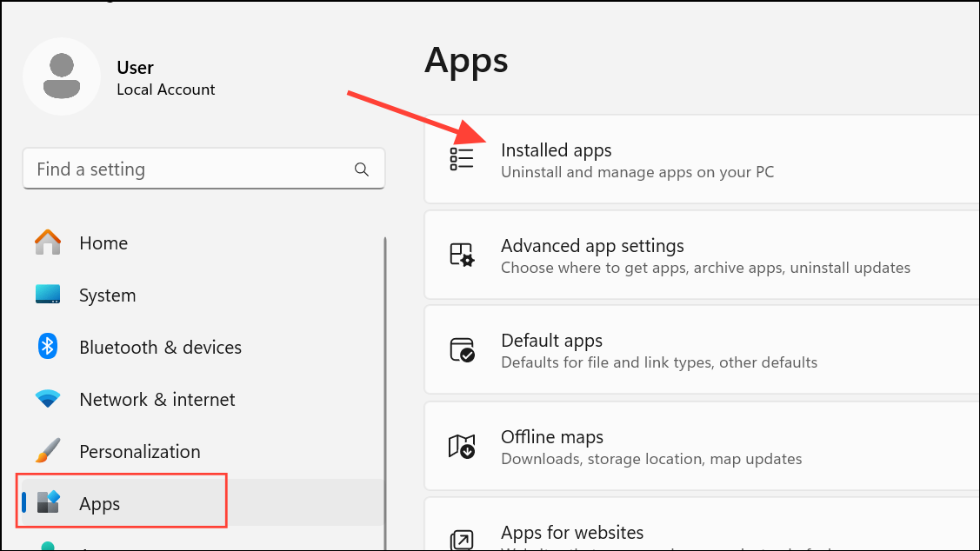Click the Wi-Fi network icon
Image resolution: width=980 pixels, height=551 pixels.
pos(48,398)
